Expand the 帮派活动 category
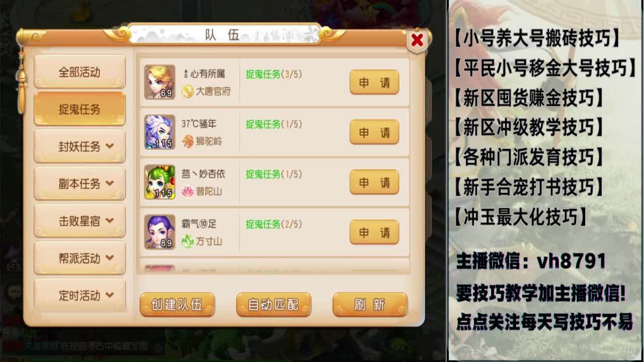644x362 pixels. point(80,258)
